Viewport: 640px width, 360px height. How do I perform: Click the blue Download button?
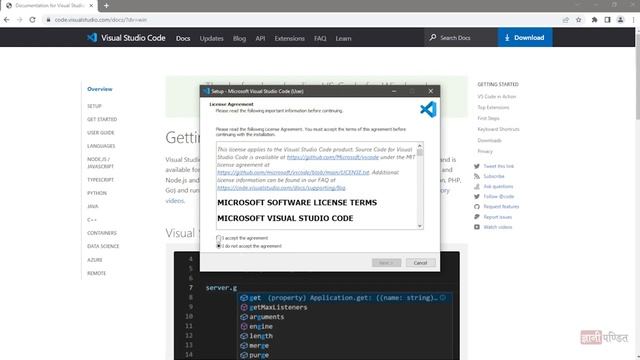pos(525,38)
